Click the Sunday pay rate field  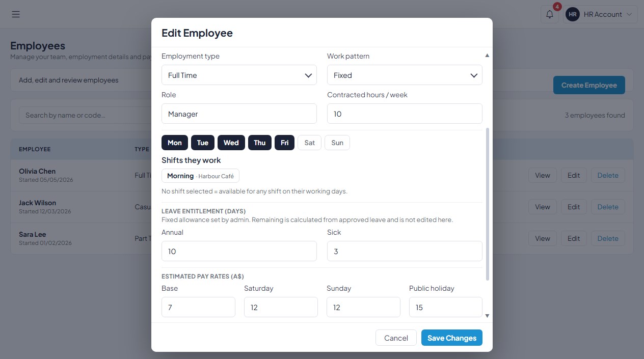(363, 307)
